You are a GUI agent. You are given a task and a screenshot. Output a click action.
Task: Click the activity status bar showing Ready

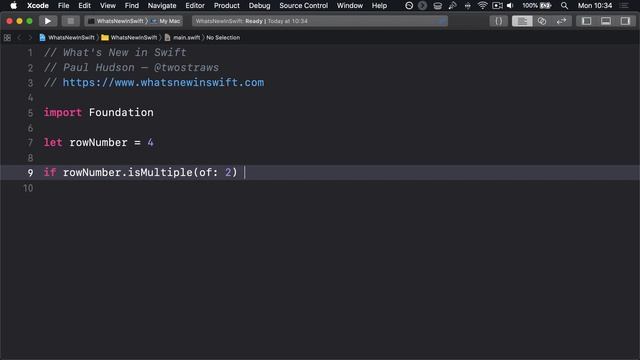(320, 21)
